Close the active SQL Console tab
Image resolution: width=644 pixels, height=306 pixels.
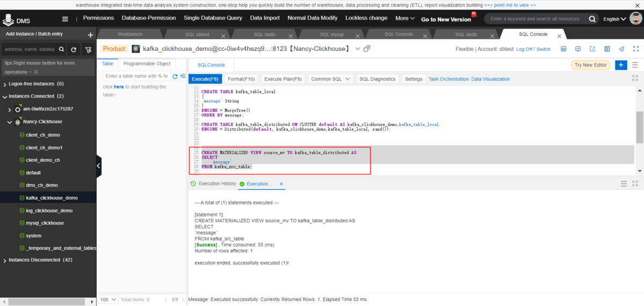559,36
